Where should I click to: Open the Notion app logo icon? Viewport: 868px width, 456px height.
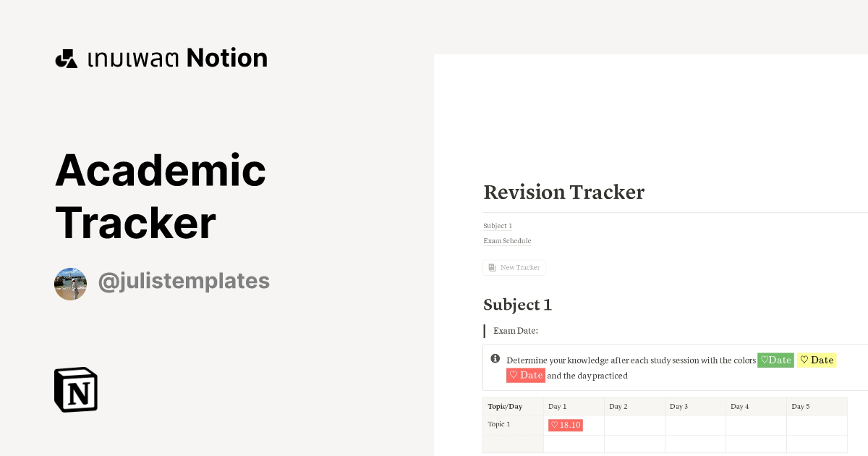pyautogui.click(x=75, y=389)
